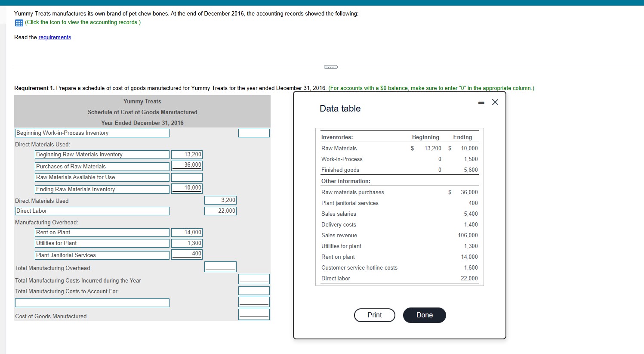This screenshot has width=644, height=354.
Task: Click "Customer service hotline costs" in data table
Action: [359, 267]
